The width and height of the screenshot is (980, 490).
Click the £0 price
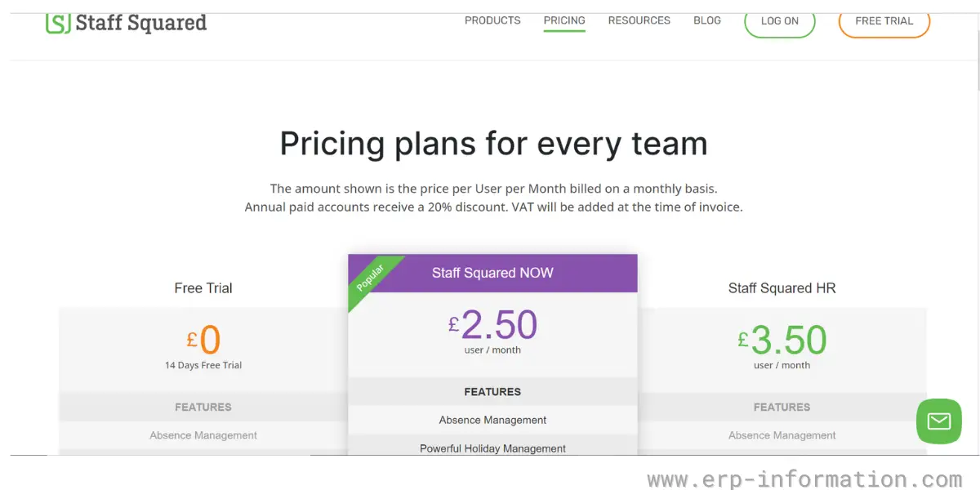(x=203, y=340)
